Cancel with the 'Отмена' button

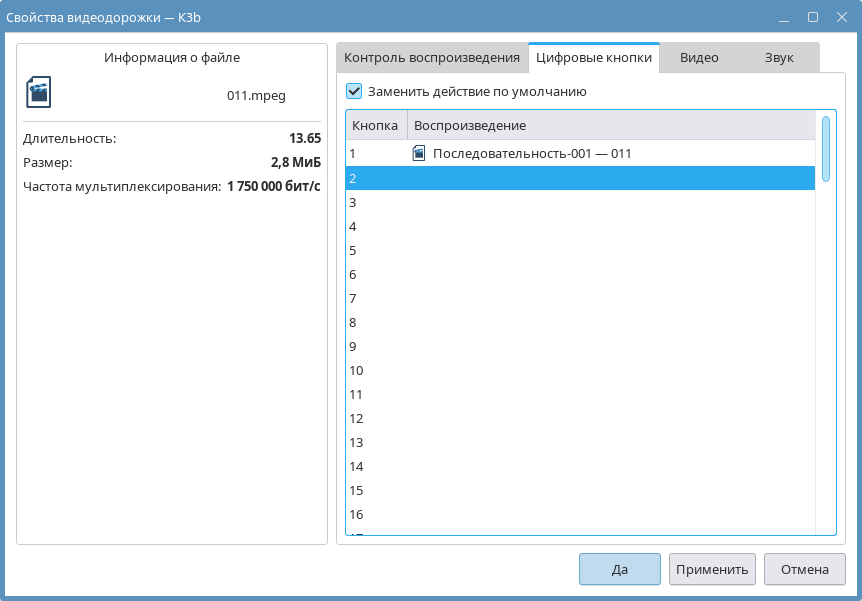tap(804, 569)
